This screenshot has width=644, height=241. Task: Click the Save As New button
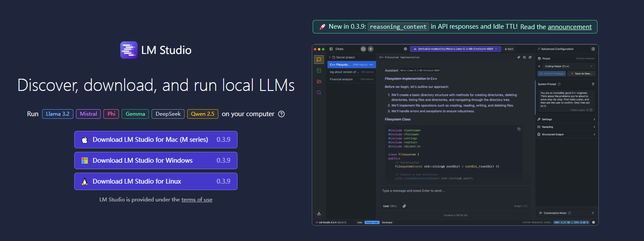(x=581, y=74)
